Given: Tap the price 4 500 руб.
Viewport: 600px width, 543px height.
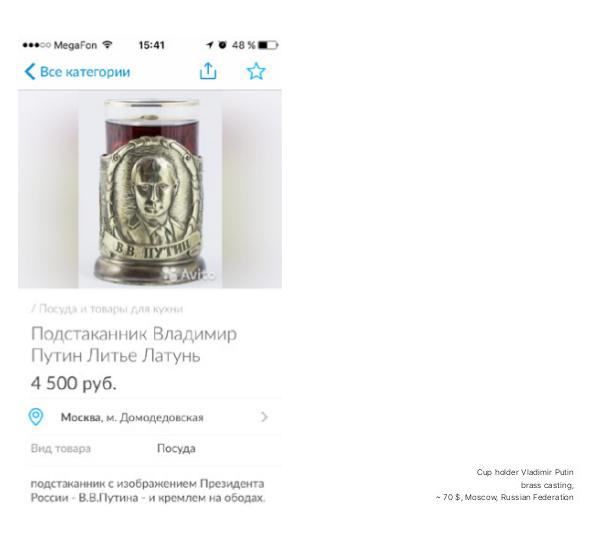Looking at the screenshot, I should (x=73, y=383).
